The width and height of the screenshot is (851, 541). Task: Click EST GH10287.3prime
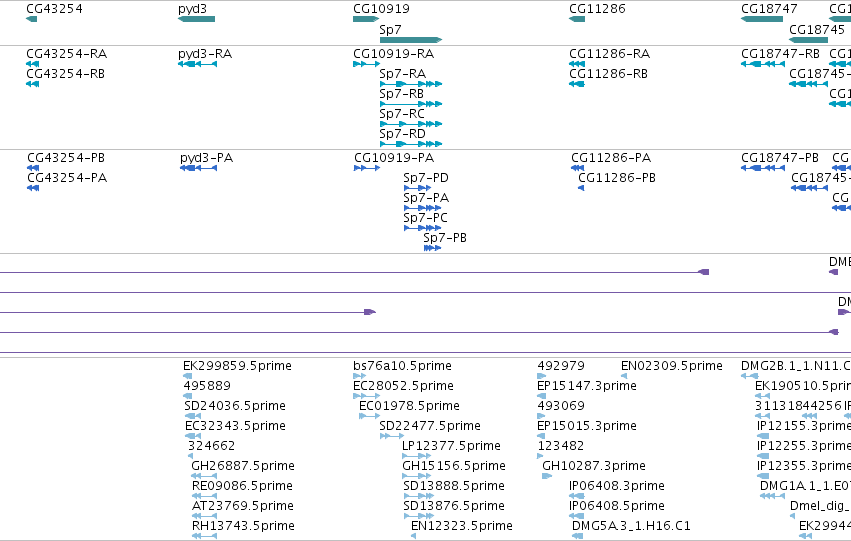(x=594, y=466)
